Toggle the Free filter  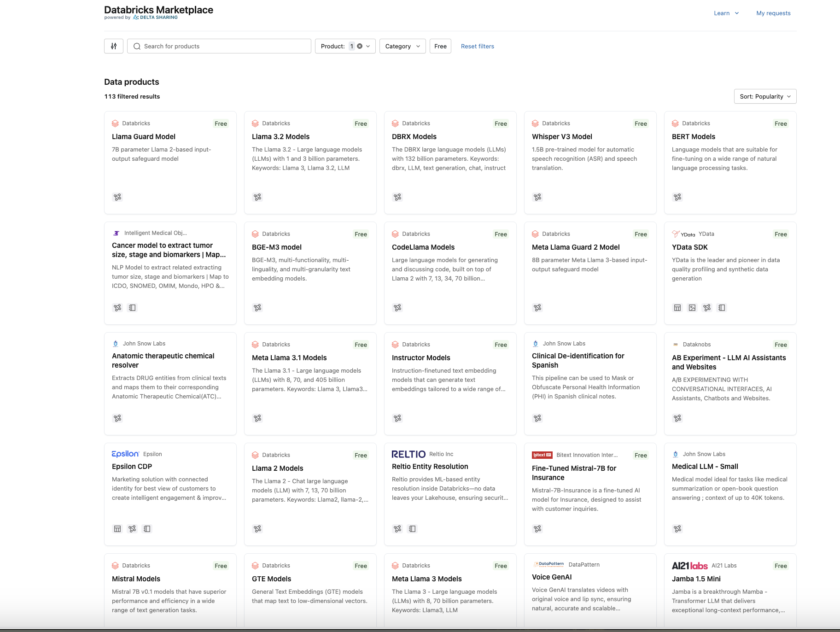[x=440, y=46]
